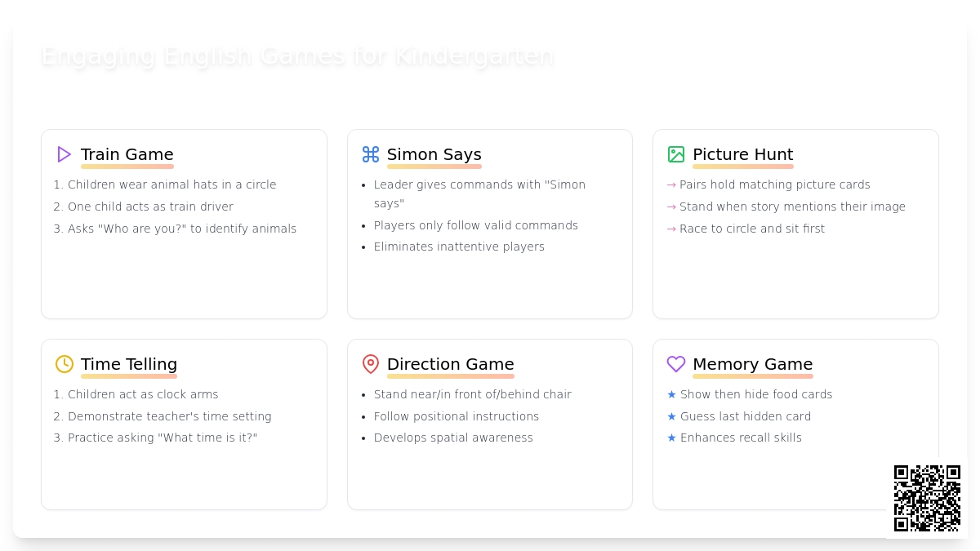Click the Direction Game heading text
980x551 pixels.
(451, 364)
